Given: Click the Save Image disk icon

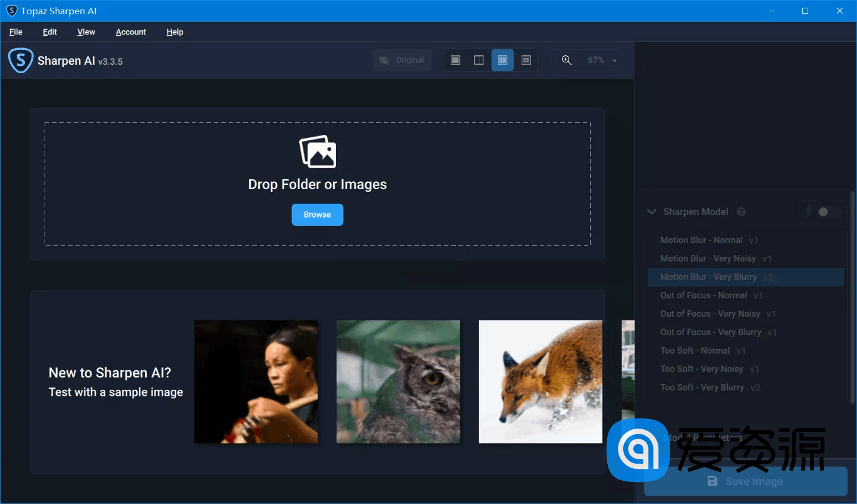Looking at the screenshot, I should 712,481.
